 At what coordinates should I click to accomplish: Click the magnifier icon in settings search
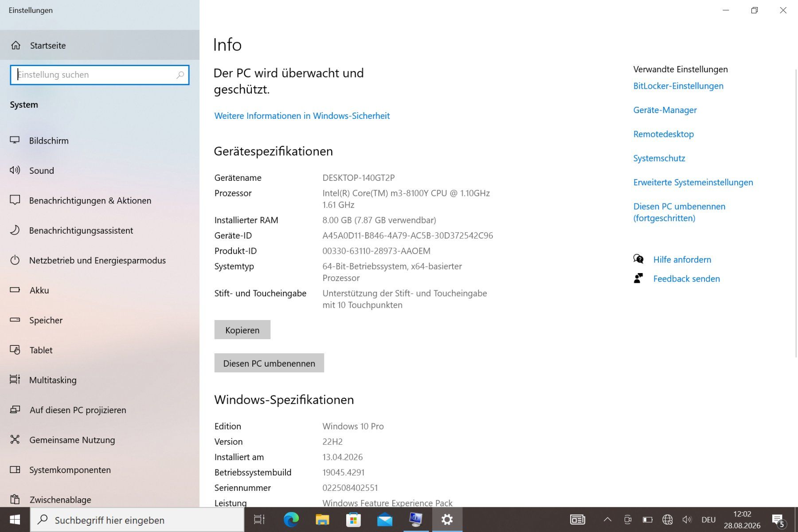coord(180,75)
